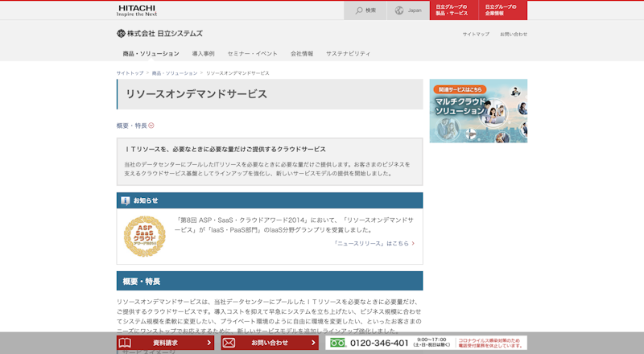Screen dimensions: 644x354
Task: Click the globe icon beside Japan
Action: pos(400,10)
